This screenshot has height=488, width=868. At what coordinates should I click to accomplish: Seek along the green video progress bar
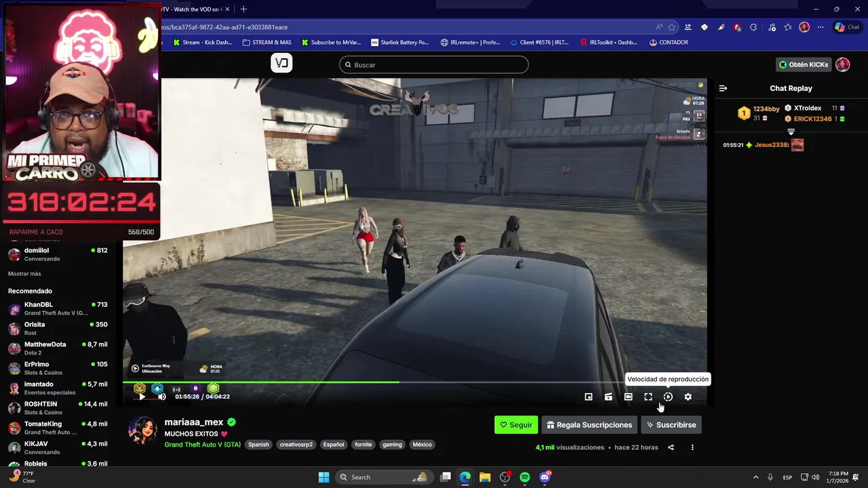[415, 382]
